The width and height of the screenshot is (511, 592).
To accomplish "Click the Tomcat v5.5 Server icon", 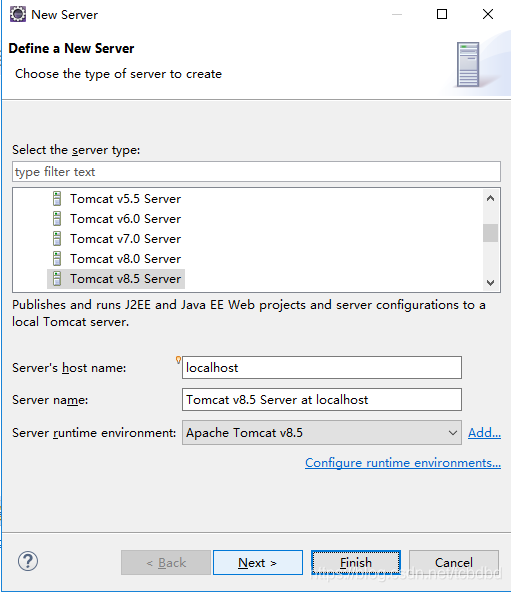I will click(x=57, y=199).
